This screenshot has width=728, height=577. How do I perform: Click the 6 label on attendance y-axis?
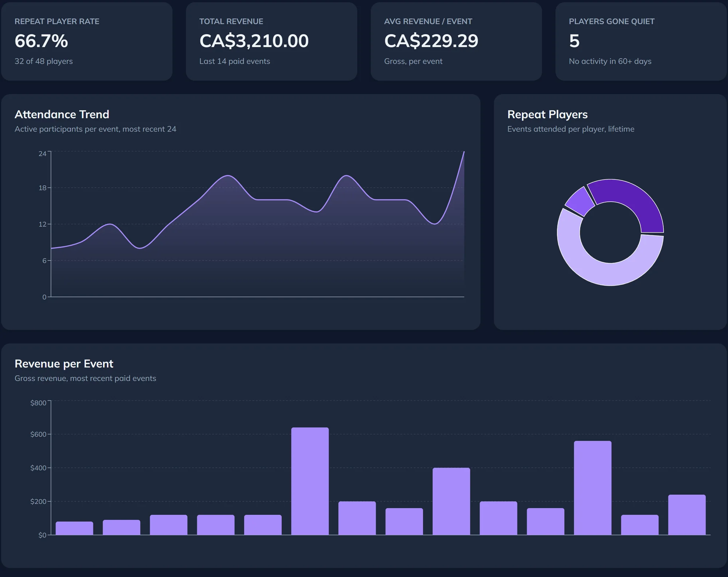44,261
